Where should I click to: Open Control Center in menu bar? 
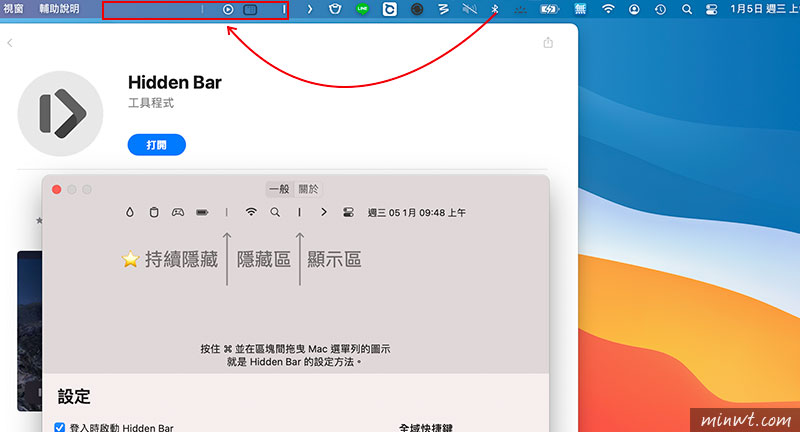click(x=711, y=9)
